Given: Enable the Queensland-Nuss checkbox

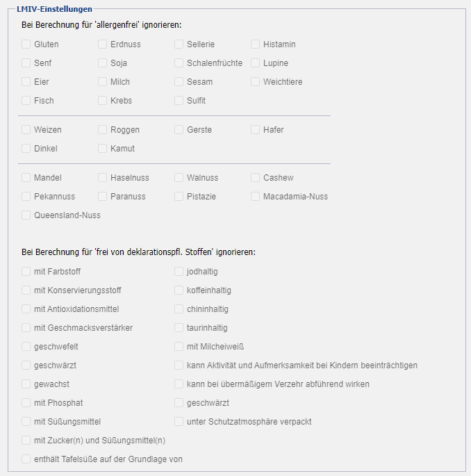Looking at the screenshot, I should point(26,215).
